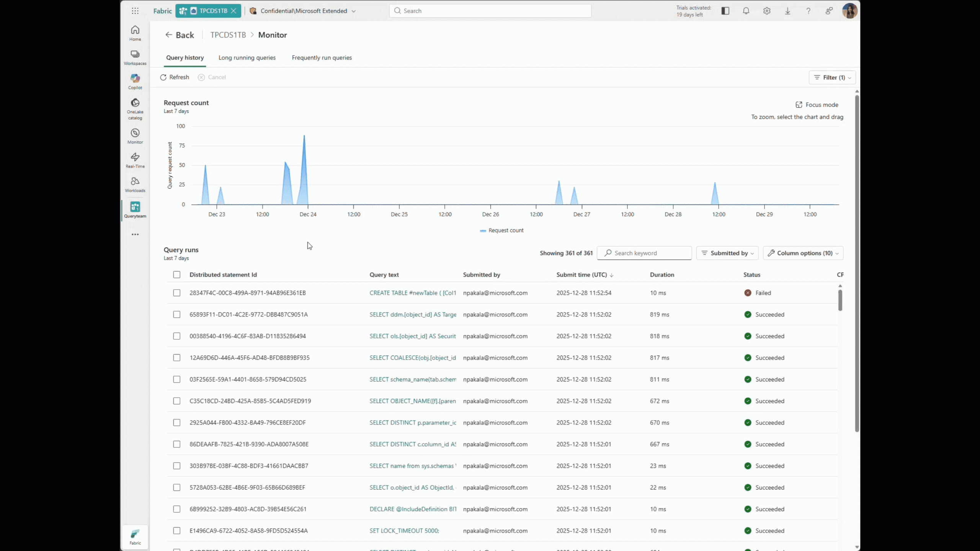The width and height of the screenshot is (980, 551).
Task: Check the checkbox for statement E1496CA9-6722-4052
Action: 176,530
